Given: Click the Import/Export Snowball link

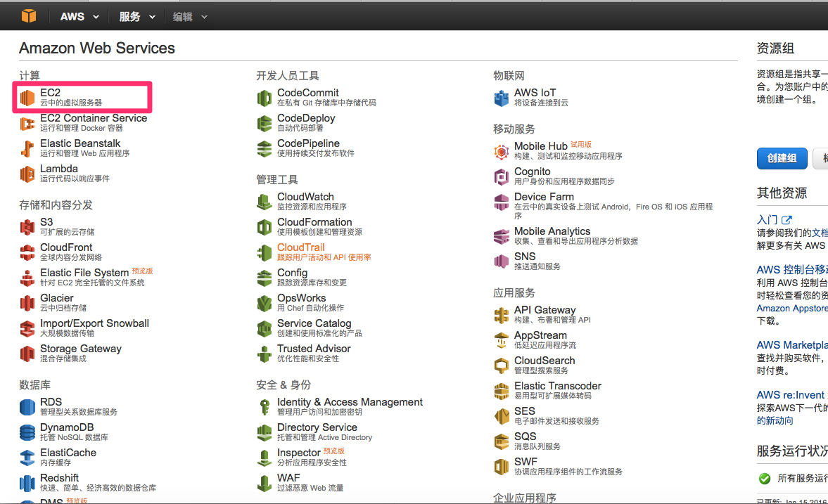Looking at the screenshot, I should point(94,323).
